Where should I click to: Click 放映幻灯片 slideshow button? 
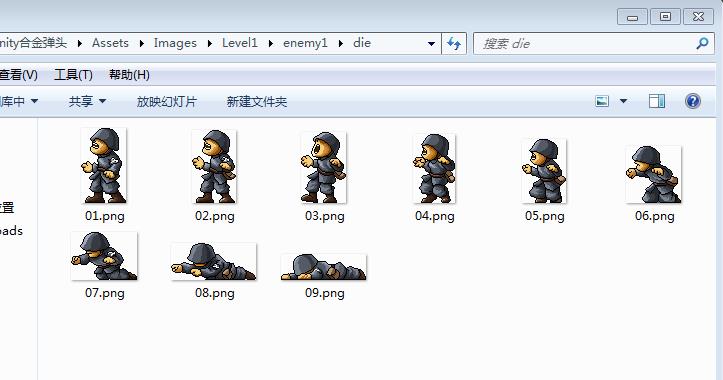tap(166, 101)
